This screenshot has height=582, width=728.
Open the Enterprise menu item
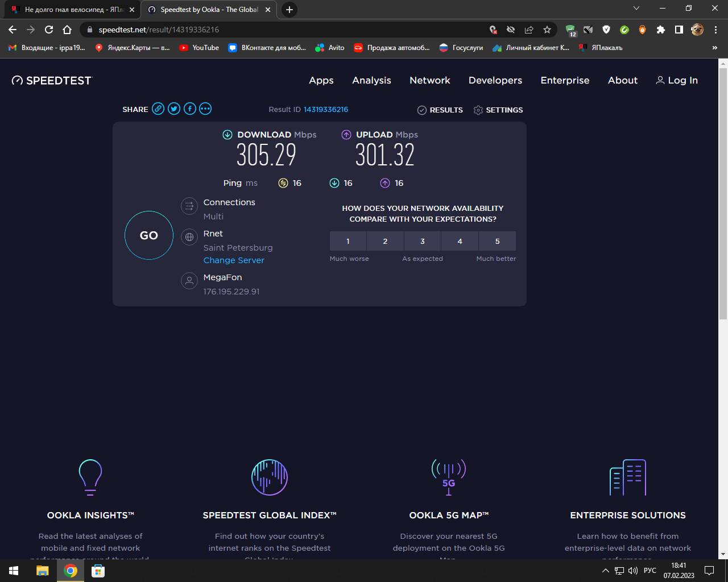pos(565,81)
